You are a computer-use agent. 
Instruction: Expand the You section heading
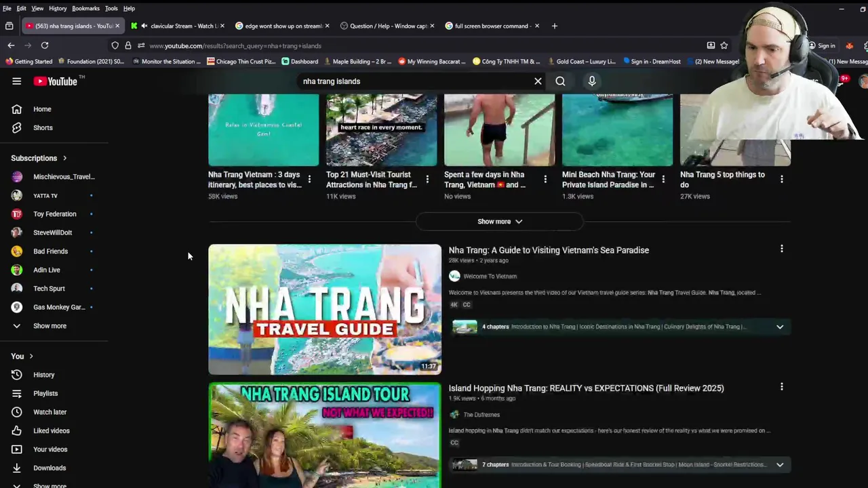[x=22, y=356]
